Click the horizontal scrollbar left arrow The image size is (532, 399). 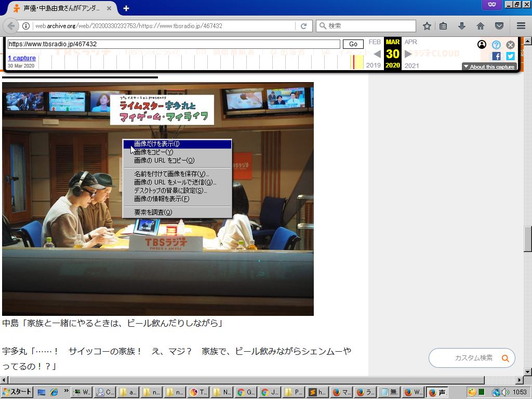(x=4, y=380)
